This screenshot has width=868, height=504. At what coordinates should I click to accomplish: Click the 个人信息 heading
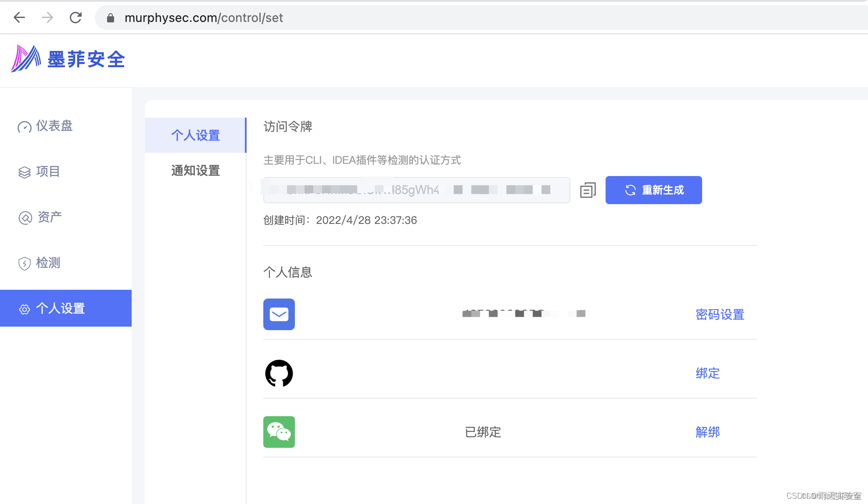[x=288, y=272]
